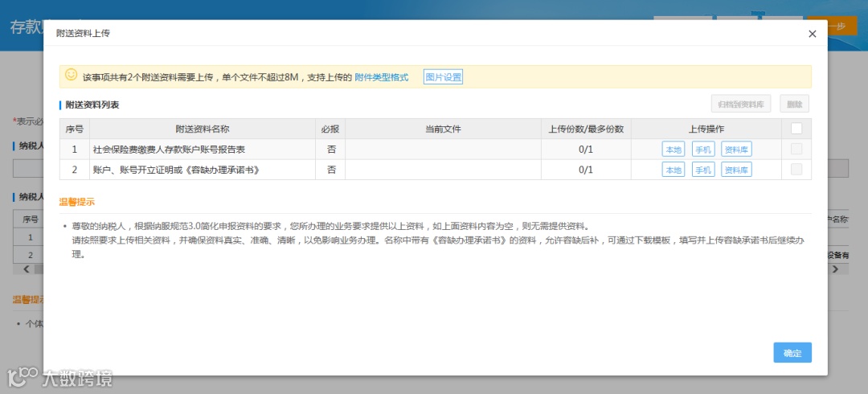Click the 当前文件 column header
Viewport: 868px width, 394px height.
pos(443,129)
